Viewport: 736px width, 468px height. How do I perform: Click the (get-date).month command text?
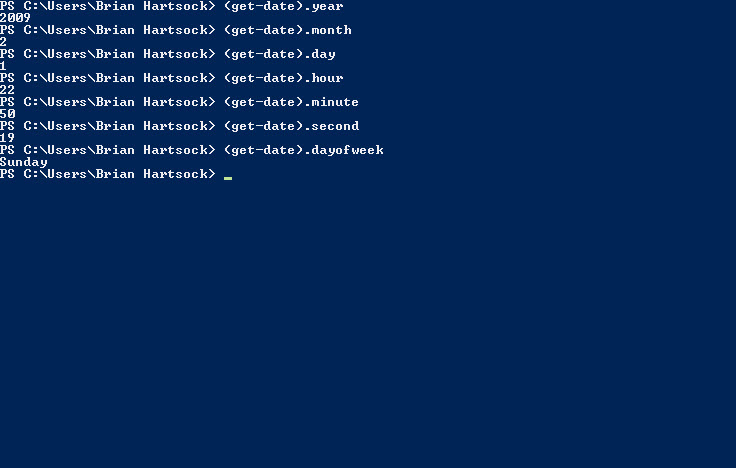point(288,30)
